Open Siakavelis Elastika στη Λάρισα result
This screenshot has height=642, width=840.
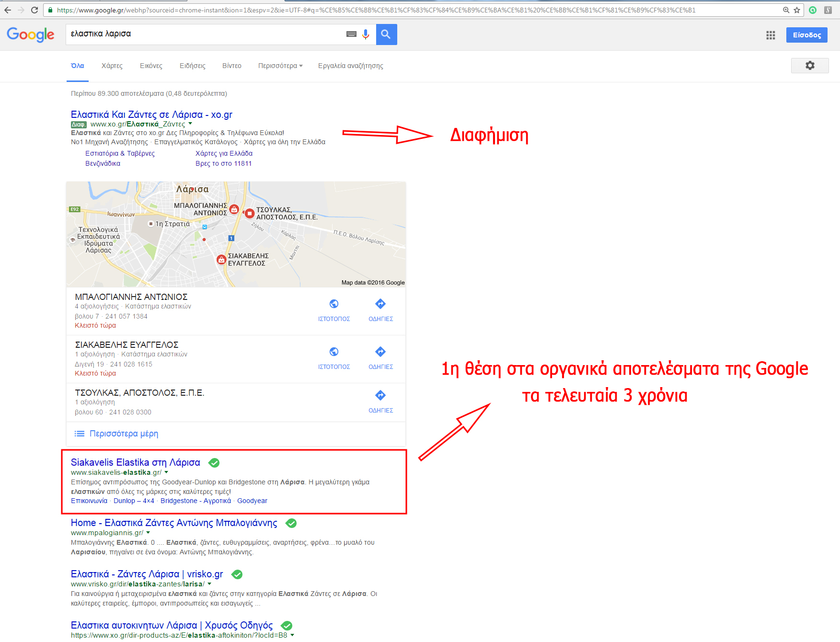[x=136, y=462]
